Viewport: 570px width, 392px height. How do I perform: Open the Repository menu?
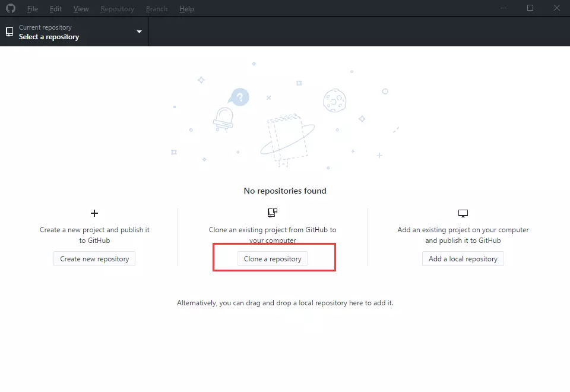(x=117, y=9)
